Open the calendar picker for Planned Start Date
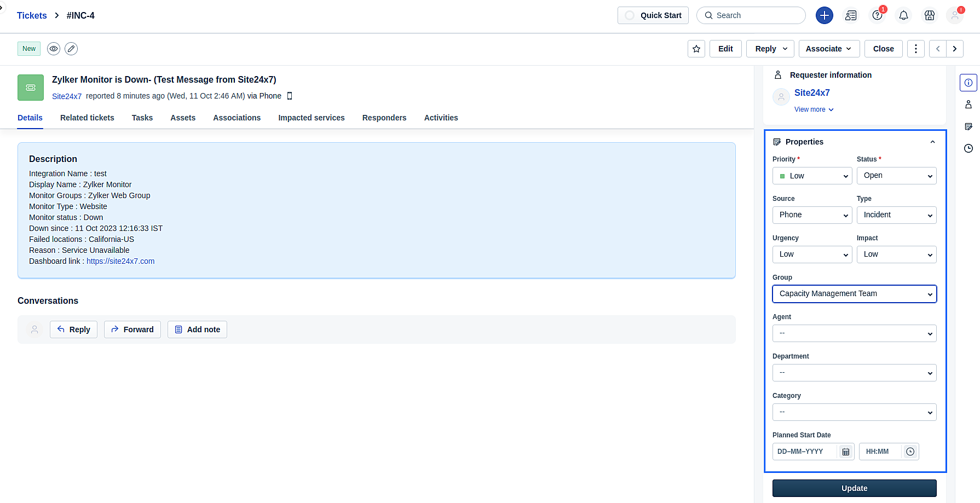 click(x=846, y=452)
